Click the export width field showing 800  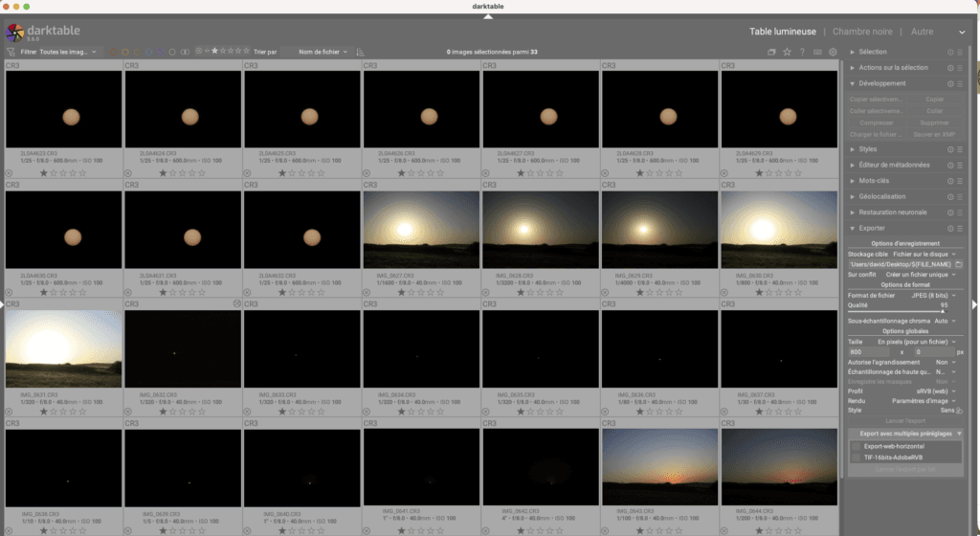point(868,351)
